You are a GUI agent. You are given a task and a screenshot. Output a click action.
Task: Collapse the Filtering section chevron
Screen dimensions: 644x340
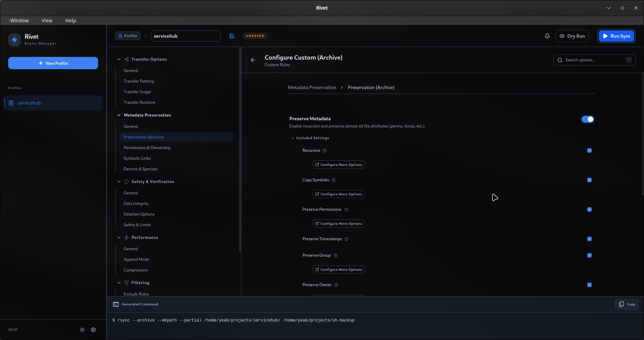click(119, 283)
